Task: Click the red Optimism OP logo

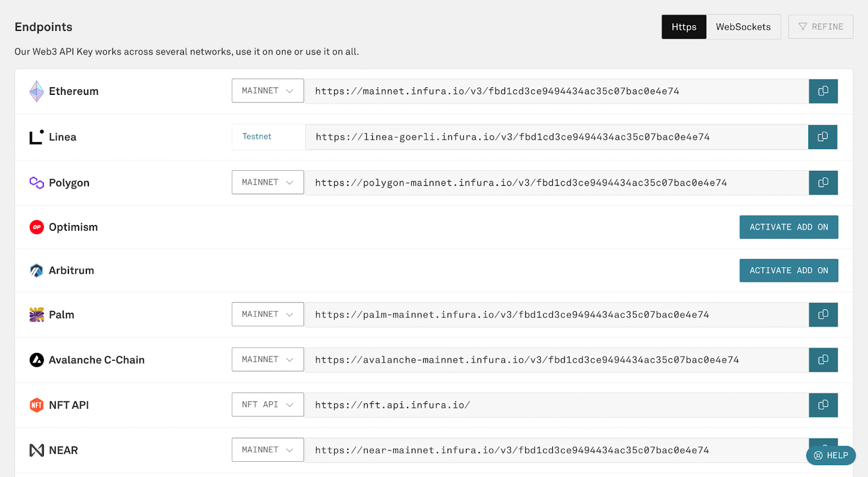Action: pyautogui.click(x=36, y=227)
